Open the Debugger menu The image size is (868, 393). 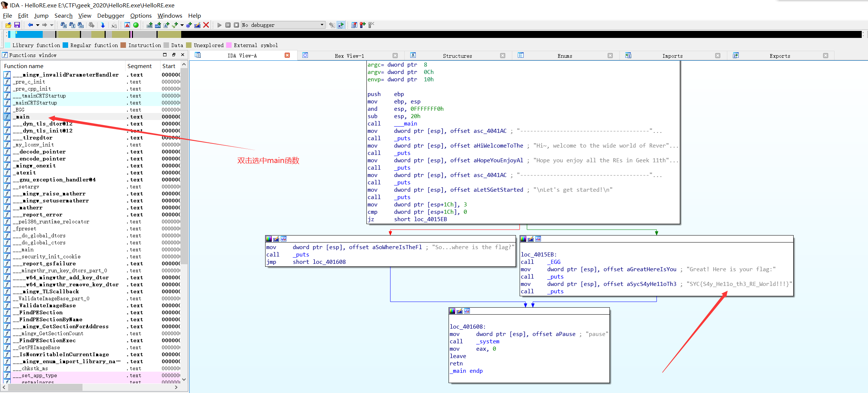tap(110, 15)
